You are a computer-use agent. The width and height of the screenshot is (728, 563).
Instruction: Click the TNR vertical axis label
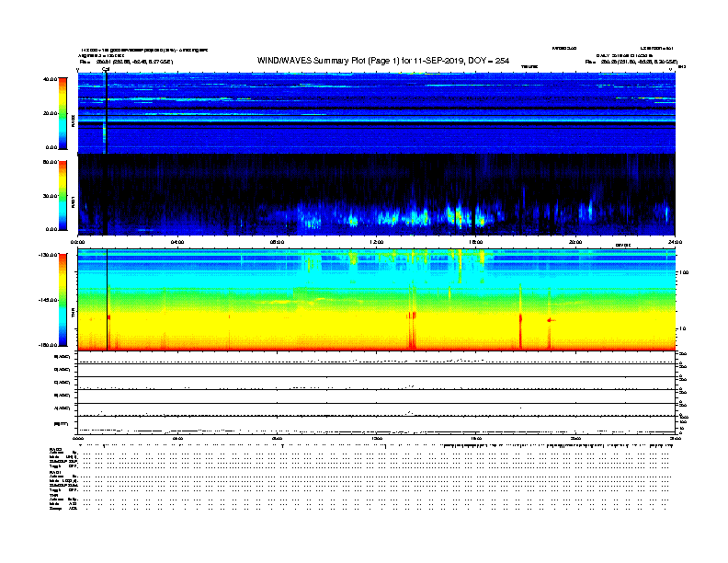[74, 315]
